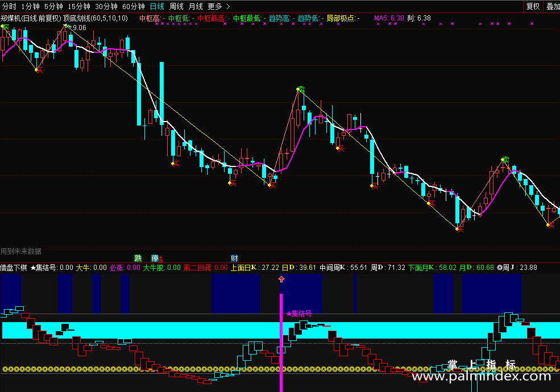Click the 中枢最高 indicator value

(214, 18)
